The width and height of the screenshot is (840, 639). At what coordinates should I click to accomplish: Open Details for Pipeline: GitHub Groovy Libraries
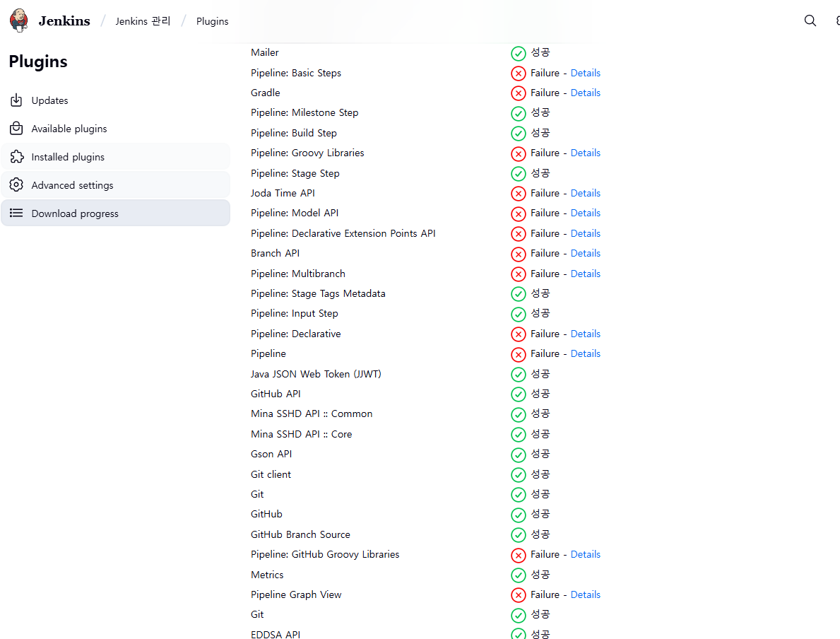[x=585, y=554]
